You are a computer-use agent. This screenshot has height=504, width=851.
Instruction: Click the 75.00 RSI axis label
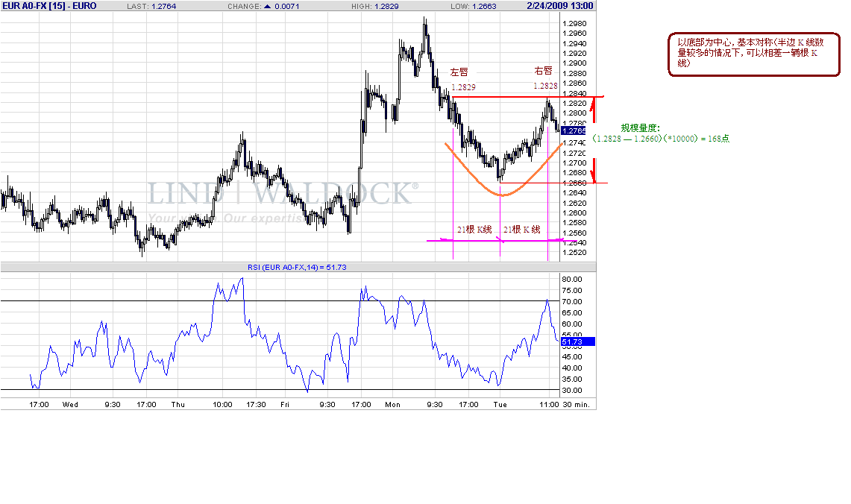point(571,291)
